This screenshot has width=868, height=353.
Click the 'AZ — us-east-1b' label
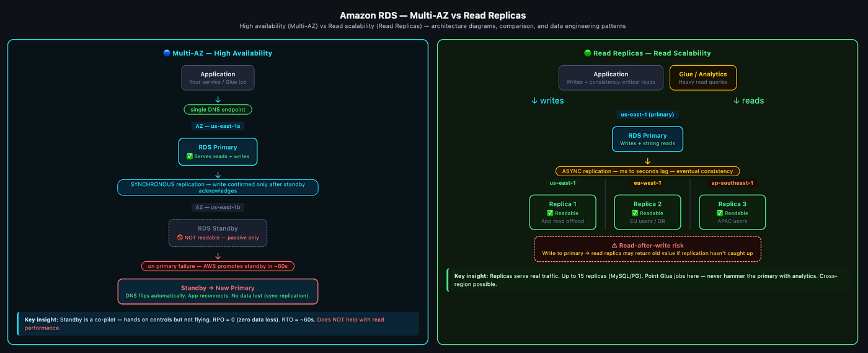coord(218,207)
